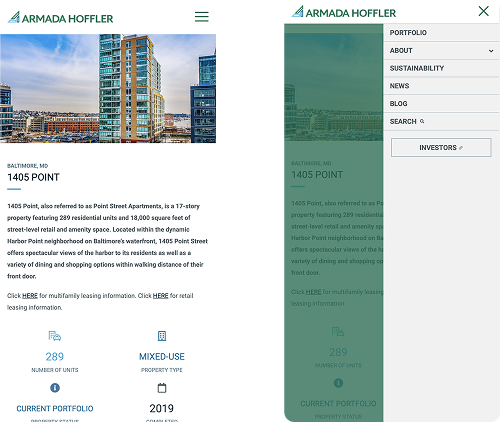Click the property status info icon

[x=55, y=388]
